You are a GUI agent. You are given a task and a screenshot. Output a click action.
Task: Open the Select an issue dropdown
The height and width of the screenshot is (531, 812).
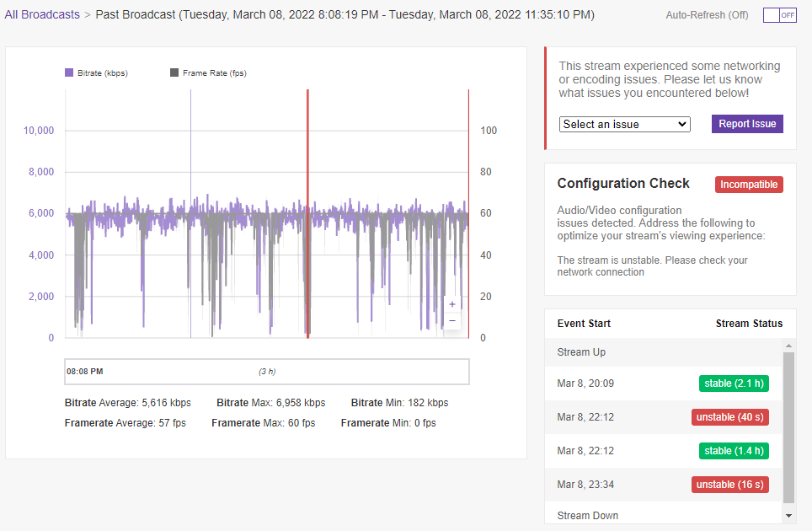coord(624,125)
